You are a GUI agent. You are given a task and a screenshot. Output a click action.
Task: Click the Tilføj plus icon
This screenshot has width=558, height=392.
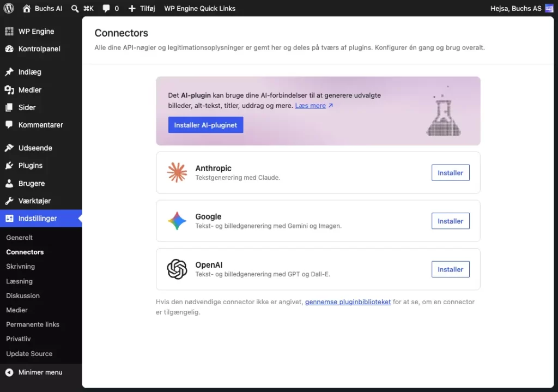coord(132,9)
